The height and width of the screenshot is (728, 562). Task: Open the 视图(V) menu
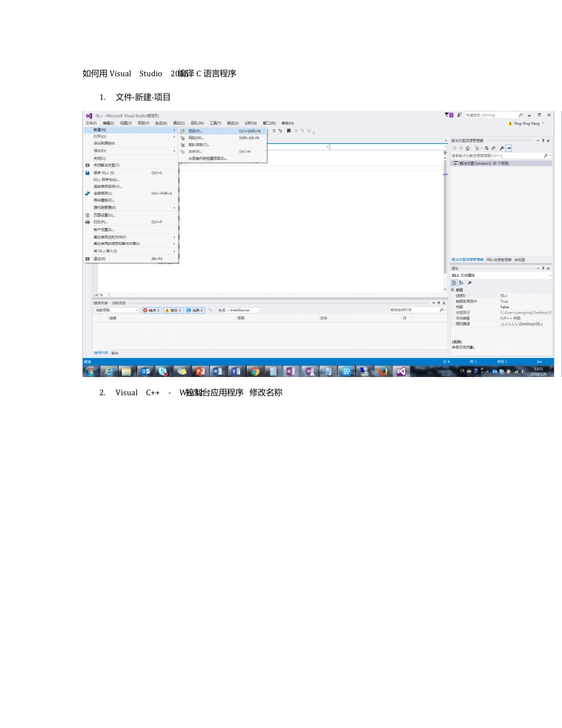(125, 123)
